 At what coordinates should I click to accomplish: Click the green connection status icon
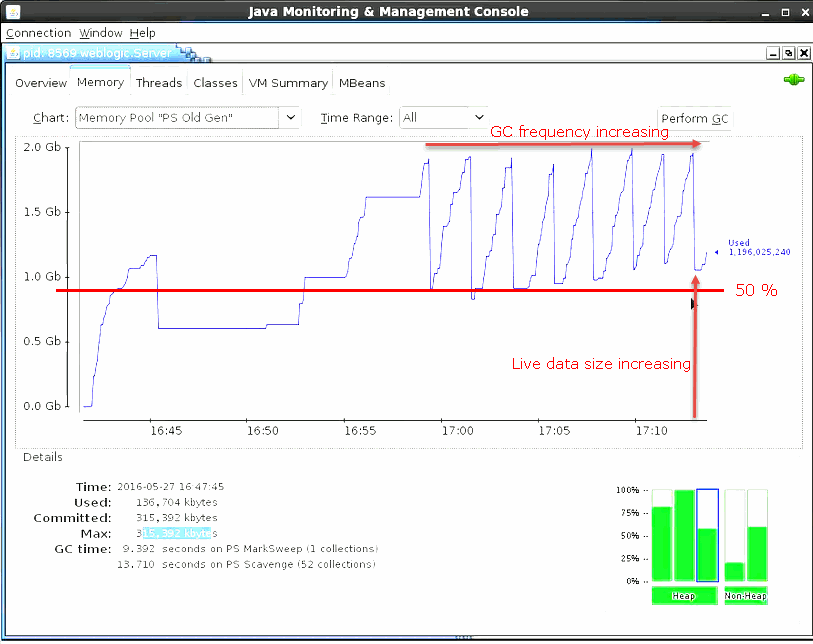click(794, 80)
